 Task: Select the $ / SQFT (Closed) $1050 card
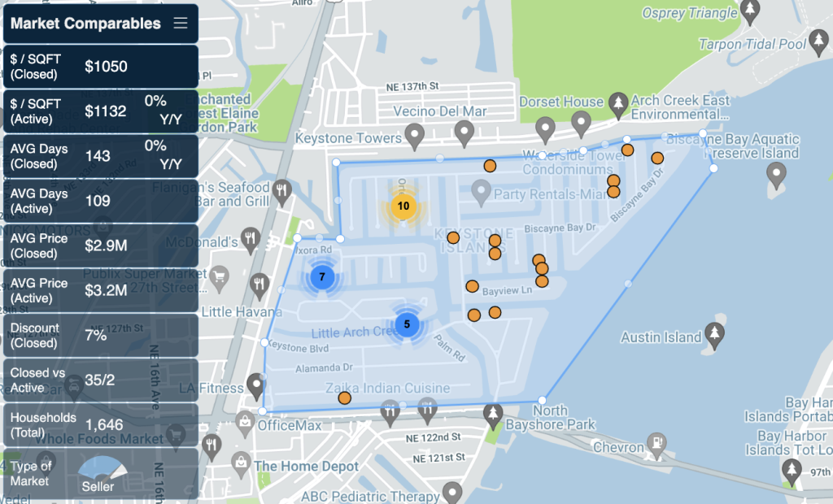tap(101, 67)
